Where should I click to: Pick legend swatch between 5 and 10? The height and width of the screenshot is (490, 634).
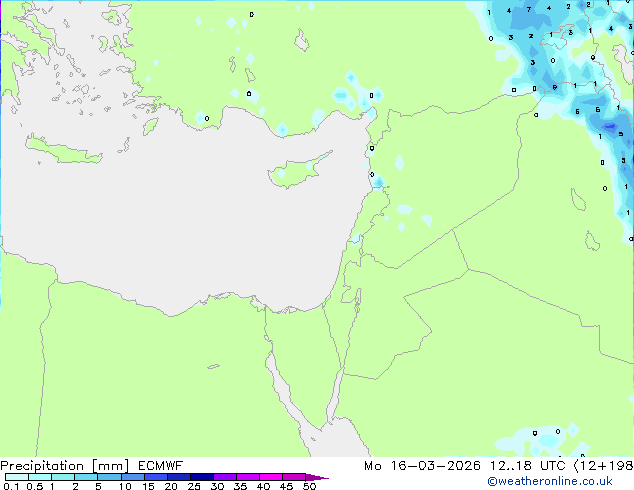tap(109, 477)
